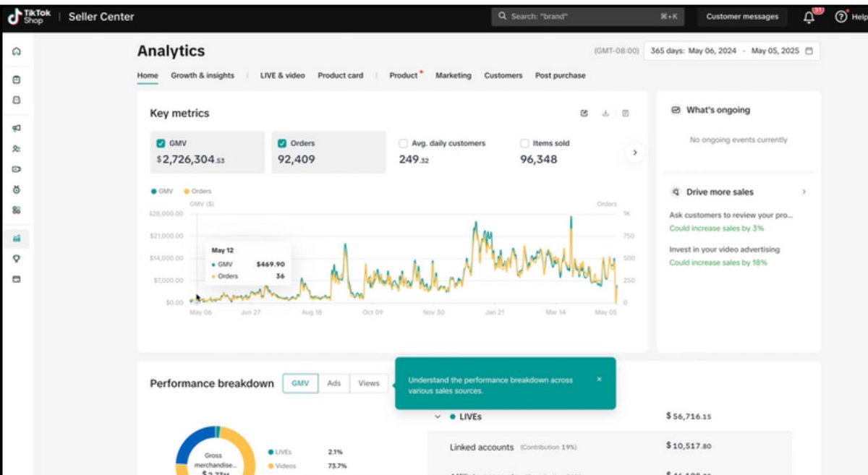Click 'Ask customers to review your pro...' suggestion
Image resolution: width=868 pixels, height=475 pixels.
pos(732,215)
